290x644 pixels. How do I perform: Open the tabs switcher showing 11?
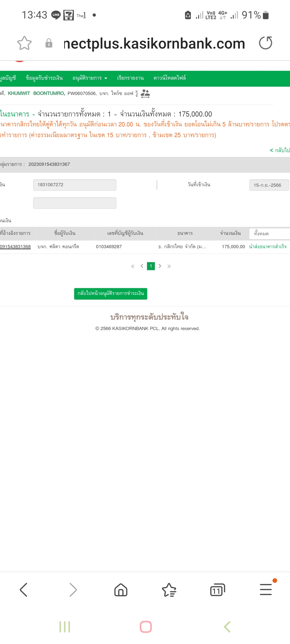point(217,590)
